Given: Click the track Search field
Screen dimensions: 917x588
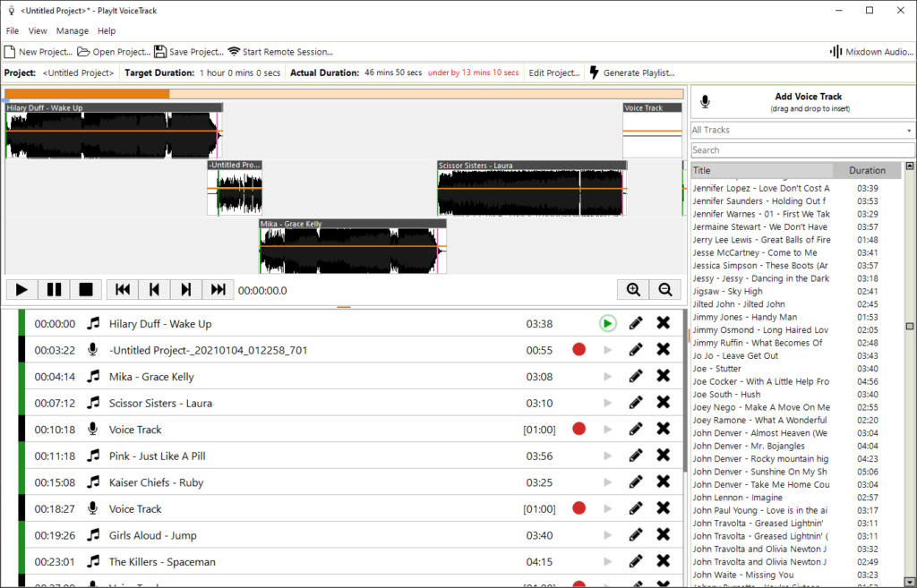Looking at the screenshot, I should 802,150.
